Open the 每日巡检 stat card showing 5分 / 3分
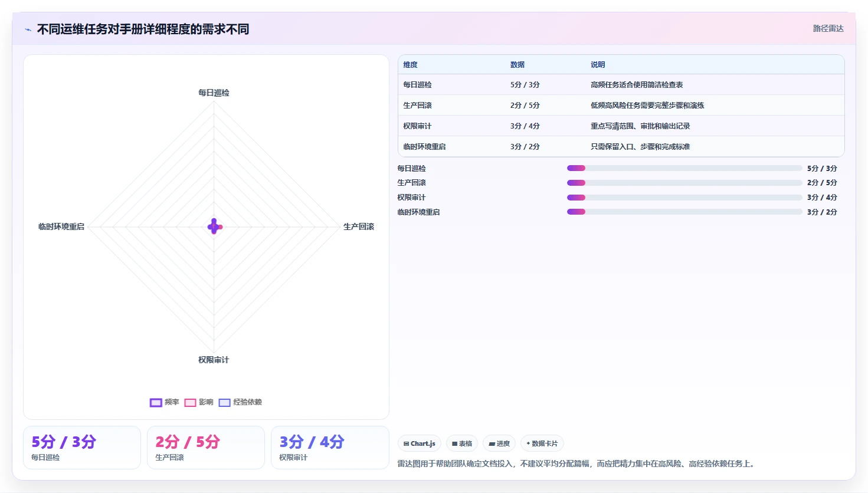The width and height of the screenshot is (868, 493). [82, 448]
